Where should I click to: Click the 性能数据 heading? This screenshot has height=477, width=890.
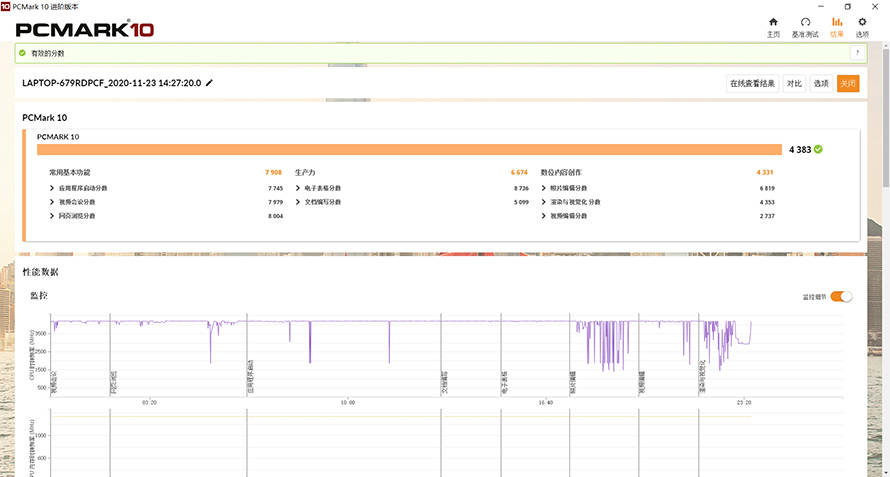pyautogui.click(x=40, y=273)
